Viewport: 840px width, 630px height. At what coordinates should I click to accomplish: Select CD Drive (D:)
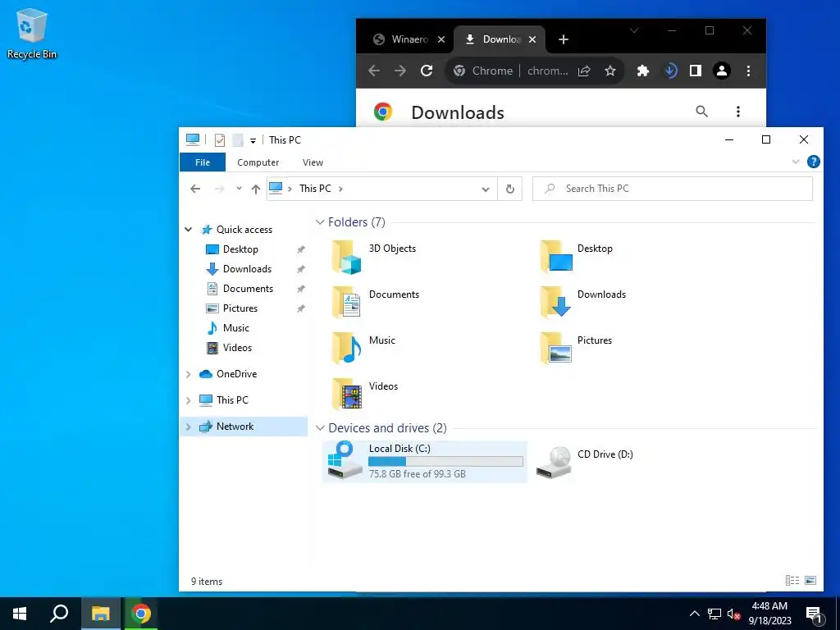[x=584, y=461]
